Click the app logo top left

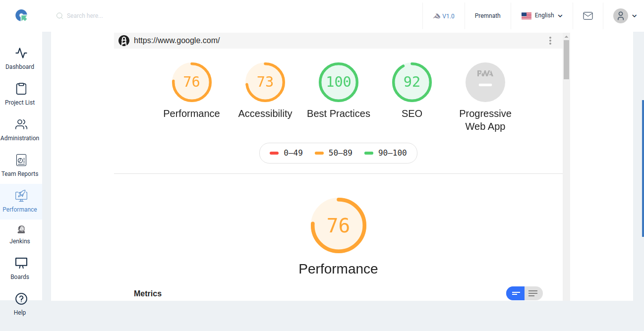pyautogui.click(x=20, y=15)
